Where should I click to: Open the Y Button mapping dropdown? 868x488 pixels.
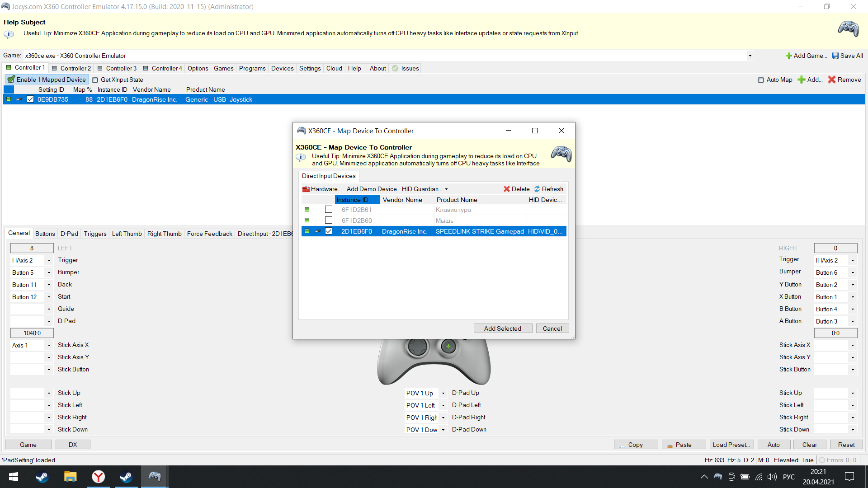(x=853, y=285)
